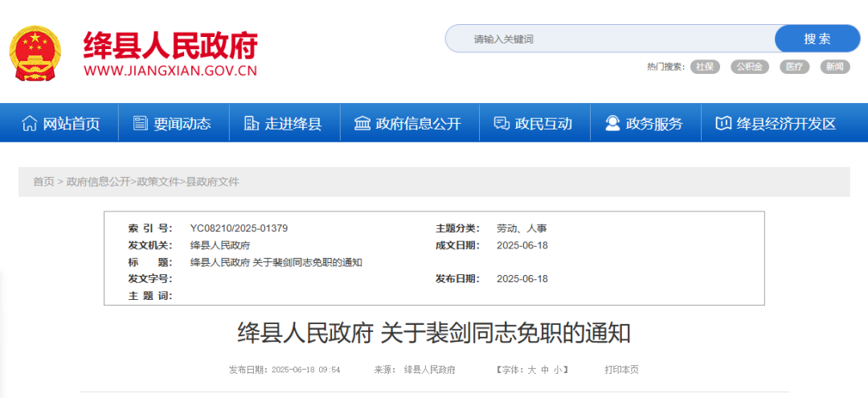868x398 pixels.
Task: Click the 主题词 label
Action: pyautogui.click(x=150, y=296)
